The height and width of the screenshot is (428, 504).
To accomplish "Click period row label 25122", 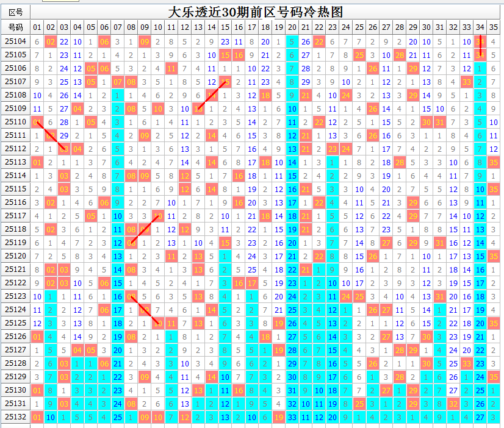I will click(15, 283).
